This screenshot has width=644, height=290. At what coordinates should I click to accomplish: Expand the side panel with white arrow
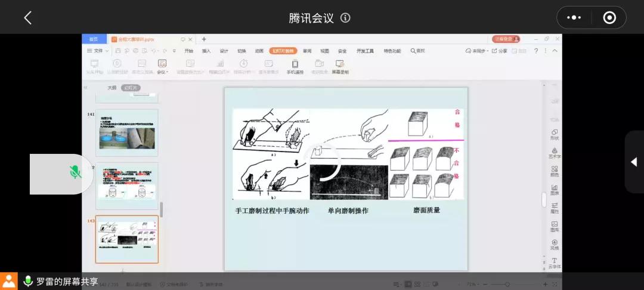634,162
